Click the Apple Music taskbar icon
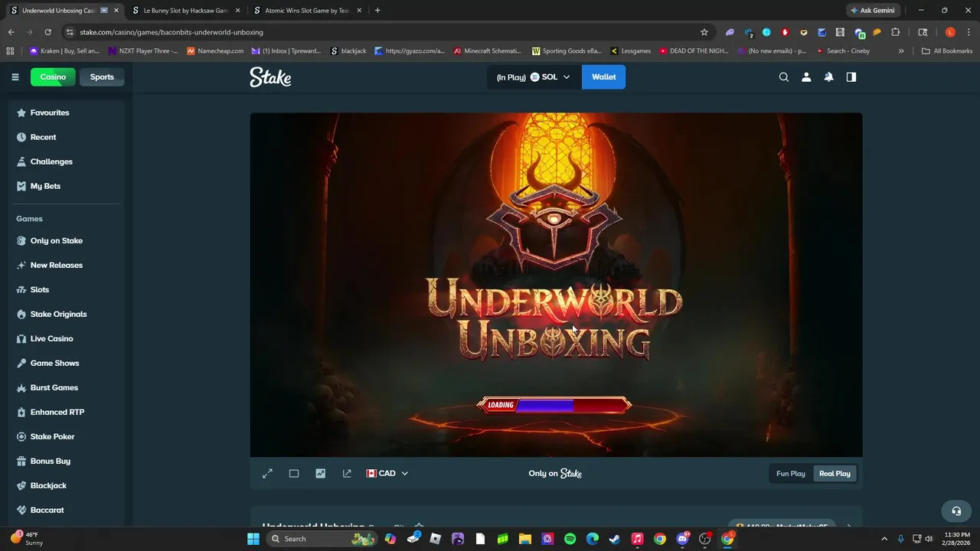 click(637, 539)
